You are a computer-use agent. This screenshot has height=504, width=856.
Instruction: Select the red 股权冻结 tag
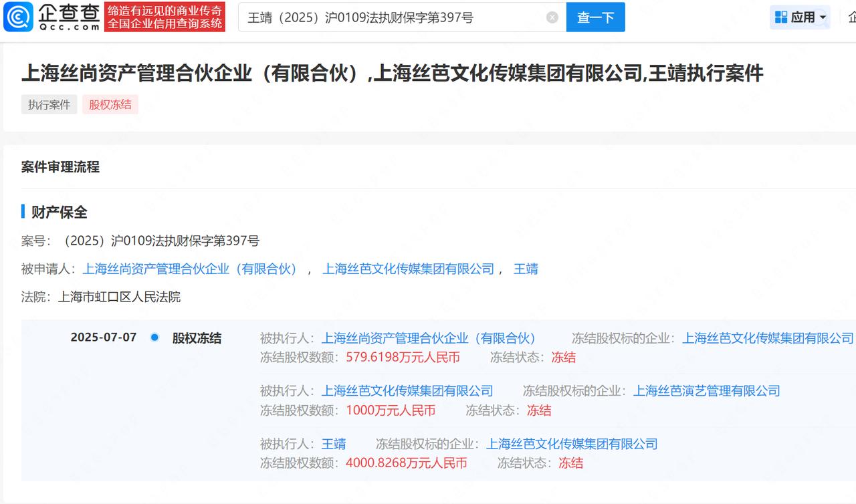tap(110, 104)
